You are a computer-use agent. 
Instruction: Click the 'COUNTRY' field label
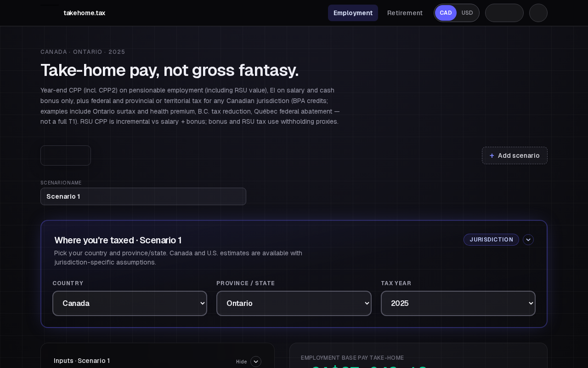(68, 283)
